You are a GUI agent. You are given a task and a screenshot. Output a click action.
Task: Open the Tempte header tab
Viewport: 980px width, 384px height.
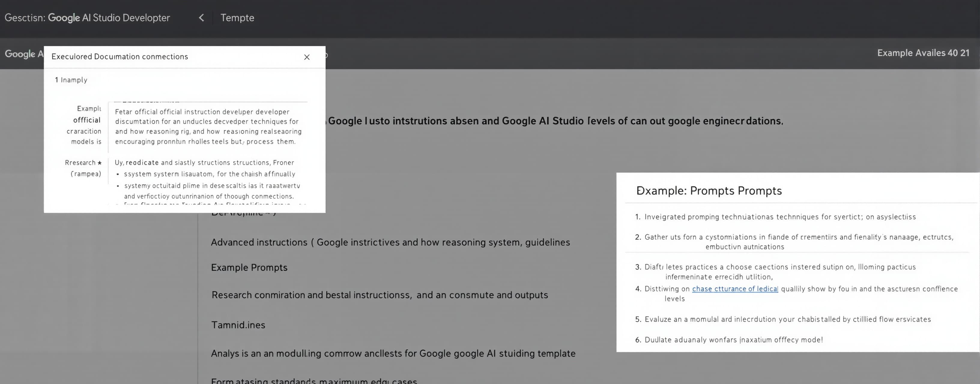point(237,18)
